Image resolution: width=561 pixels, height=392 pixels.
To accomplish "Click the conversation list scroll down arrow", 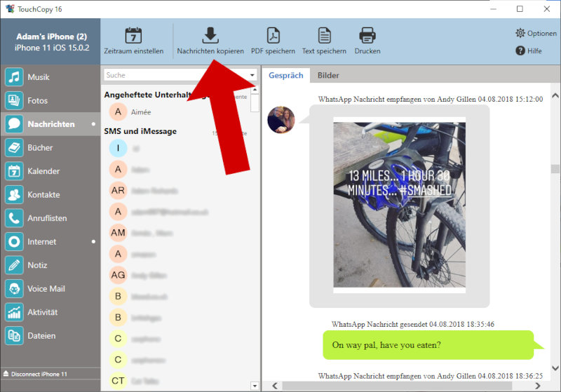I will pyautogui.click(x=255, y=386).
